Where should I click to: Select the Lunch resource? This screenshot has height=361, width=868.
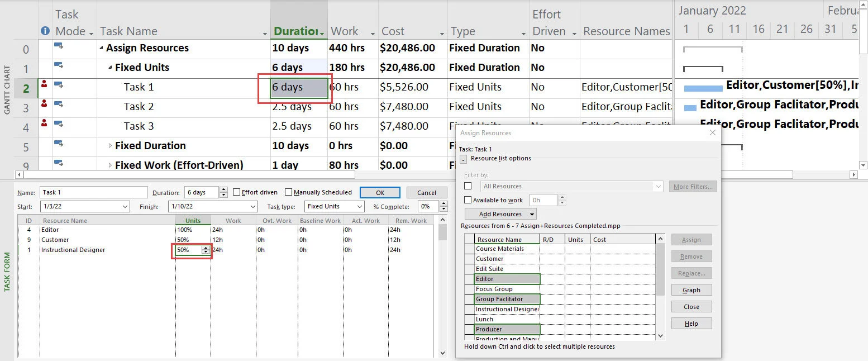(x=507, y=319)
